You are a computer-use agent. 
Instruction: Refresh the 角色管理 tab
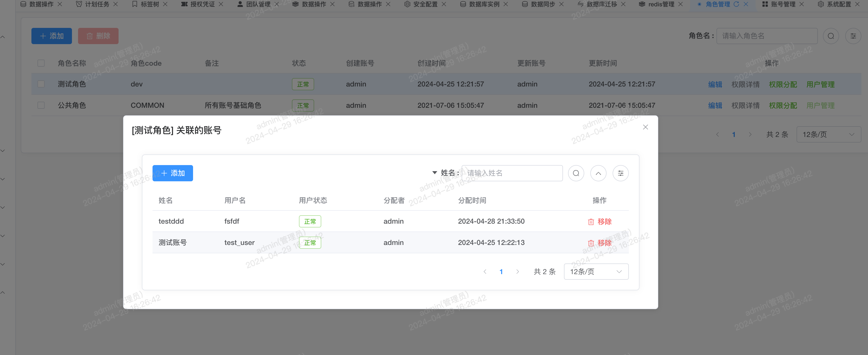[736, 4]
